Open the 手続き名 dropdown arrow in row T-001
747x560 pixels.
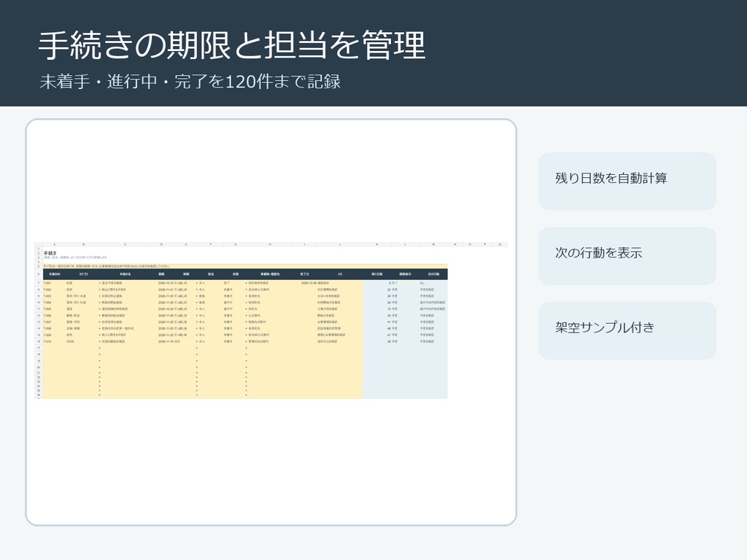click(99, 283)
